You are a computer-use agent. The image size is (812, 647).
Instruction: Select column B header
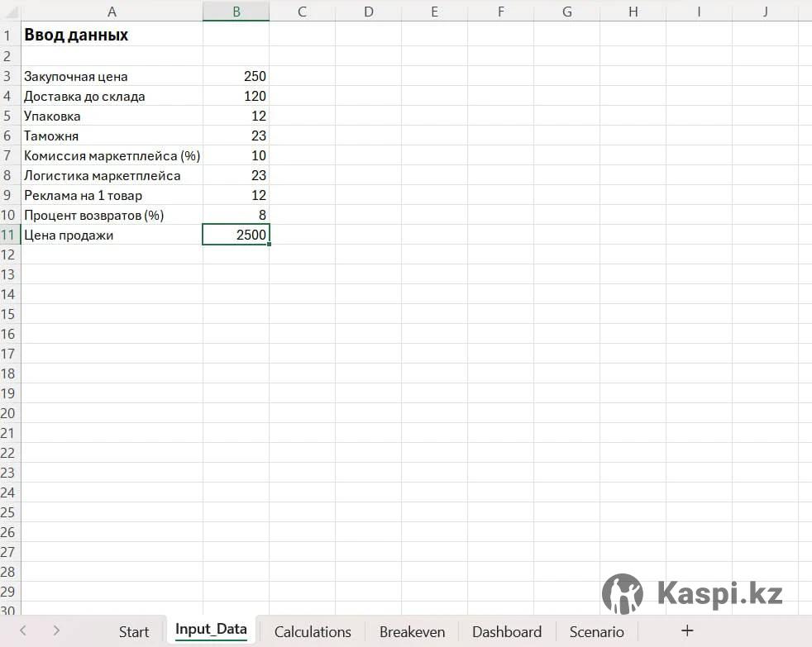coord(236,11)
